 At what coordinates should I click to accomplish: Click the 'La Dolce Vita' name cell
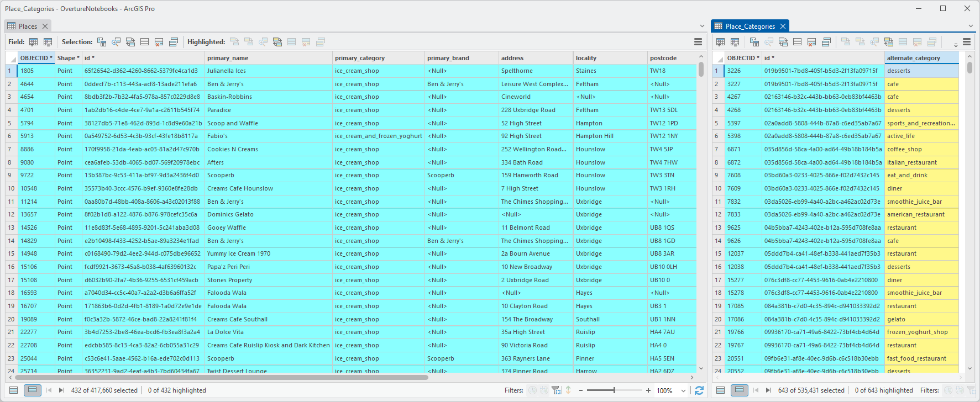pos(269,332)
